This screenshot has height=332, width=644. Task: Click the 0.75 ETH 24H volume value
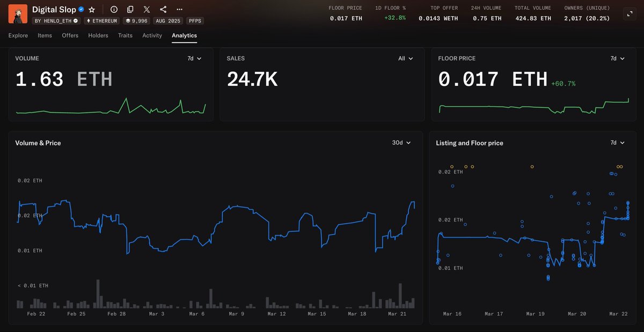[487, 18]
